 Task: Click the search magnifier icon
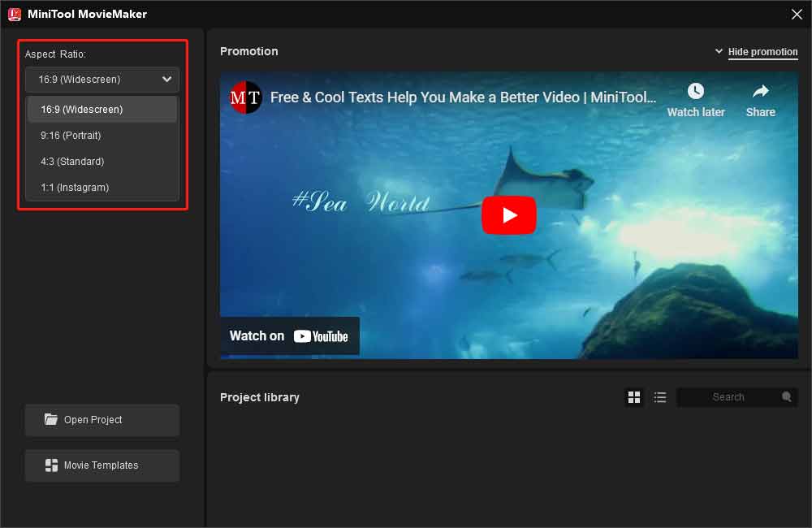pyautogui.click(x=786, y=396)
